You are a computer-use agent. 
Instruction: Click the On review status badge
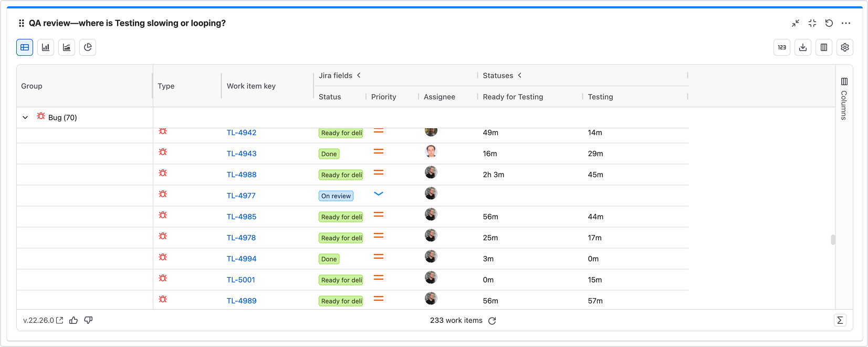[336, 196]
